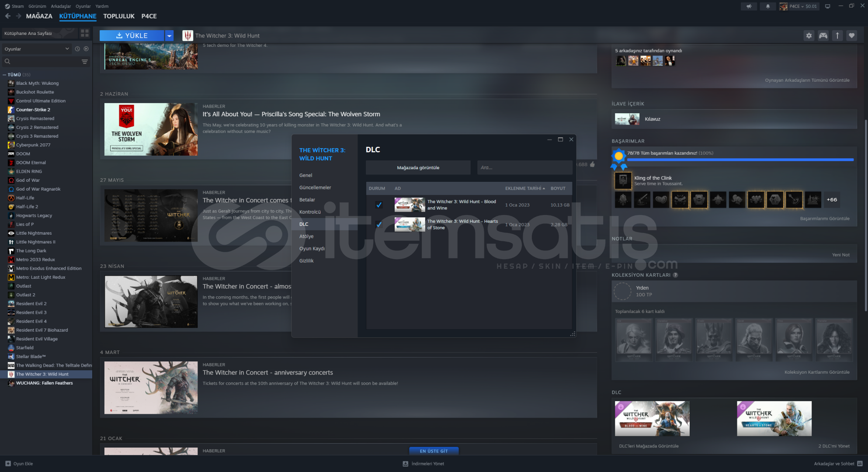868x472 pixels.
Task: Click the Steam logo menu
Action: tap(14, 6)
